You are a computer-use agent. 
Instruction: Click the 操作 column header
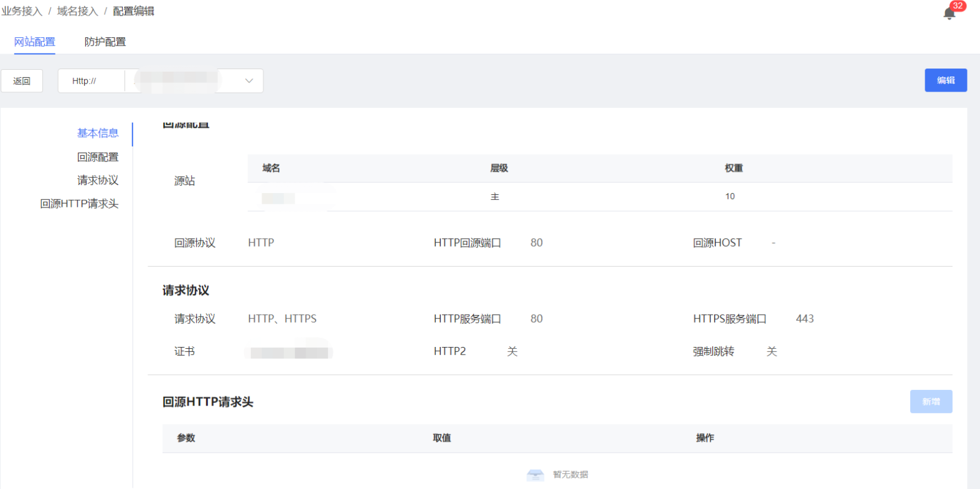tap(705, 439)
